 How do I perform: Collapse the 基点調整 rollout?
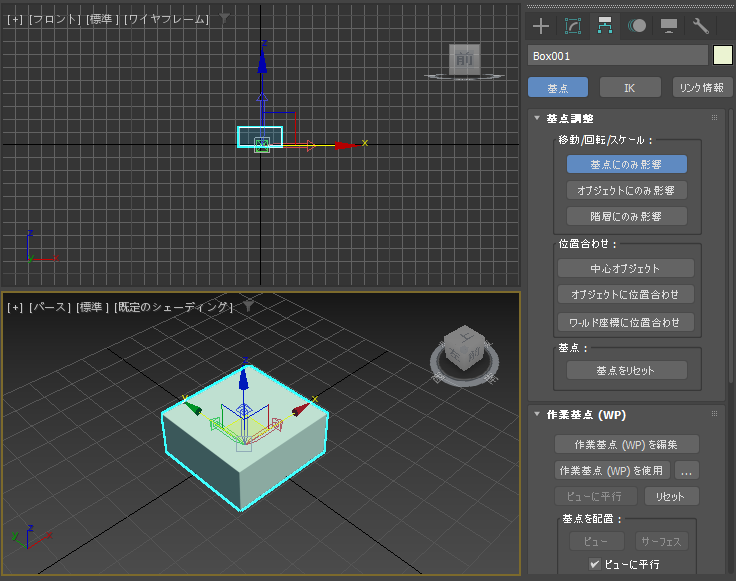[x=537, y=118]
